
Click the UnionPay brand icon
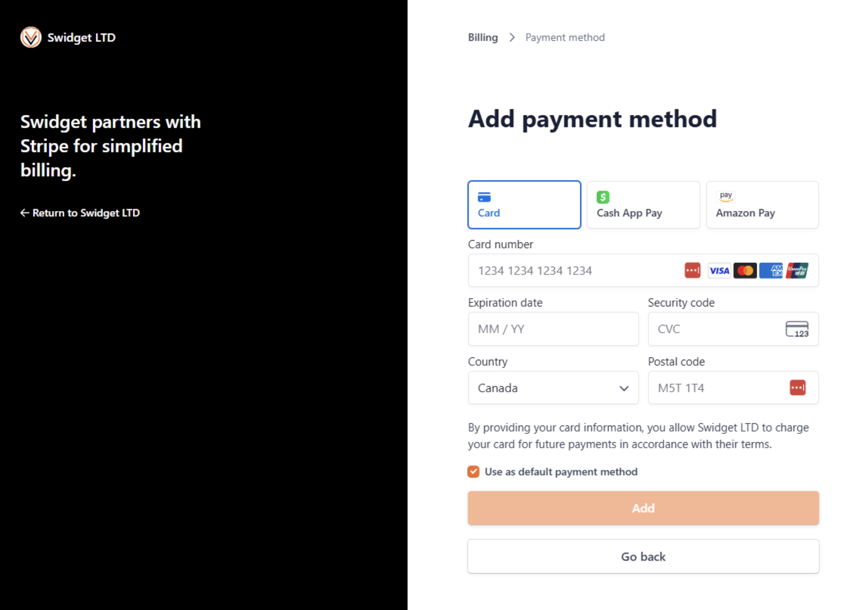797,271
